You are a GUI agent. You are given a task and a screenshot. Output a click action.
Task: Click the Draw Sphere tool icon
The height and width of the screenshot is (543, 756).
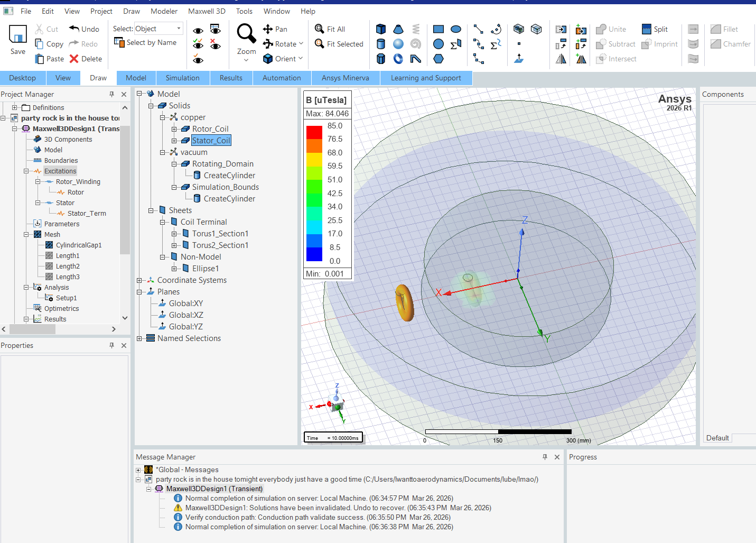398,44
